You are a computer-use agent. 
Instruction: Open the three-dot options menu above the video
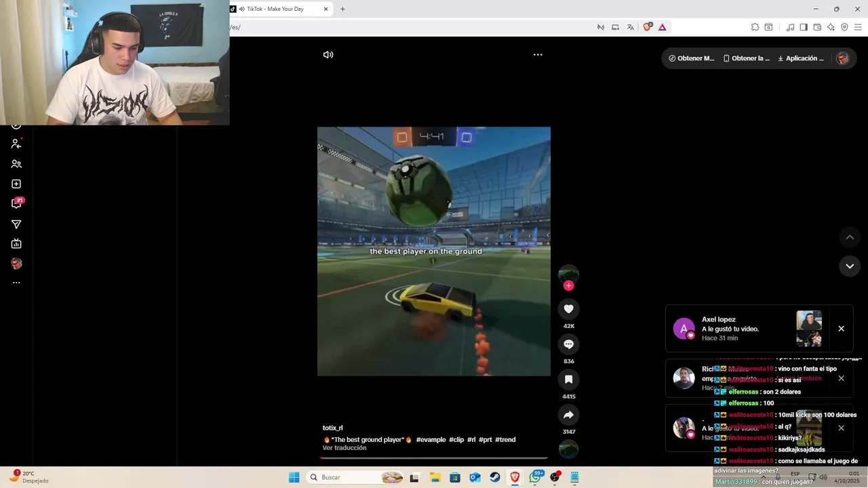point(538,55)
